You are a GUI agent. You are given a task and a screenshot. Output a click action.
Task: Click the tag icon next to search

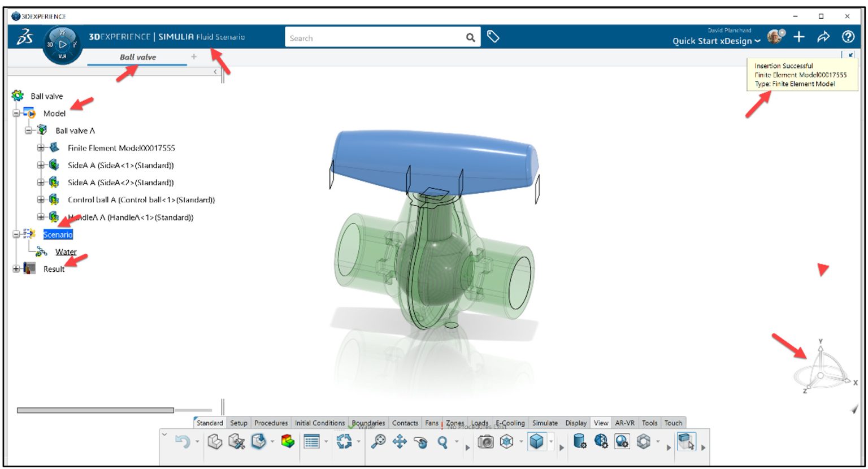493,37
